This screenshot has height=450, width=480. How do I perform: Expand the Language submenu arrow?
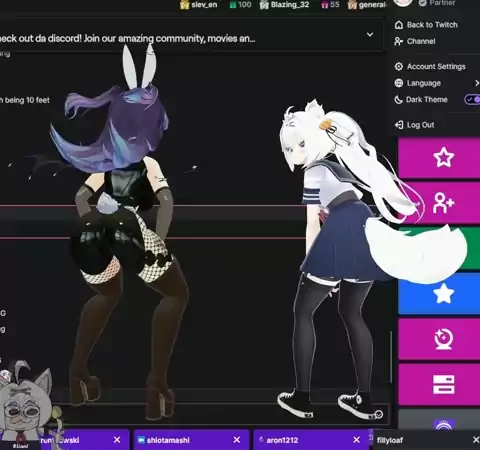coord(477,83)
